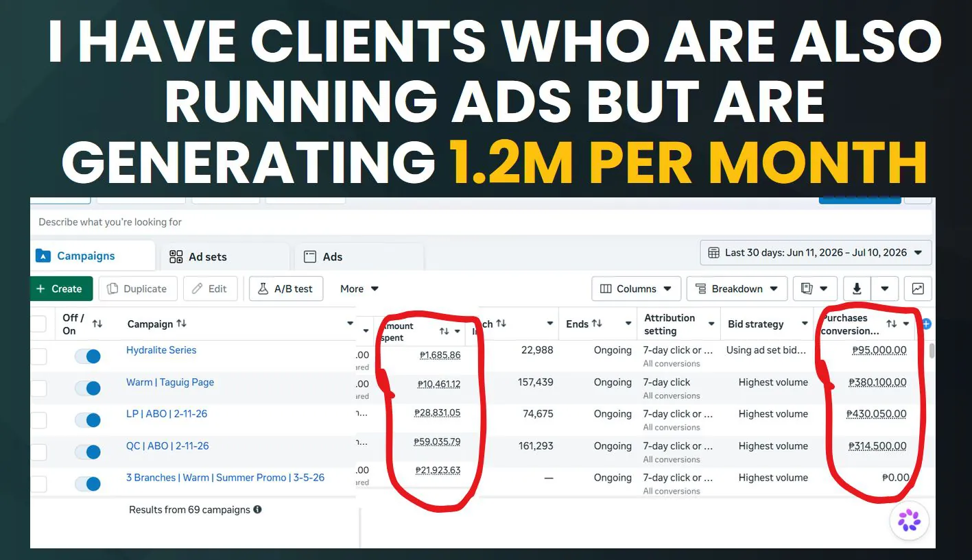Open the reports dropdown next to Breakdown
Screen dimensions: 972x560
[x=815, y=289]
